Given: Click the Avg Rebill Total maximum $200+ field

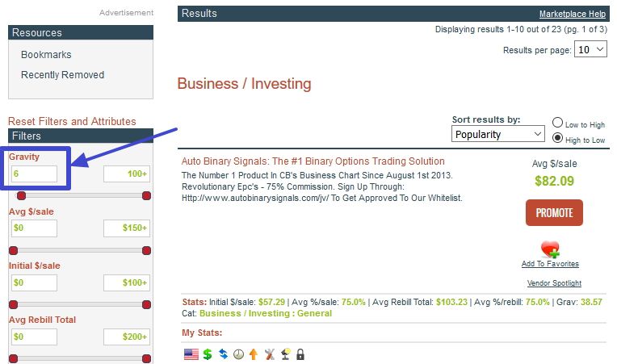Looking at the screenshot, I should pyautogui.click(x=127, y=337).
